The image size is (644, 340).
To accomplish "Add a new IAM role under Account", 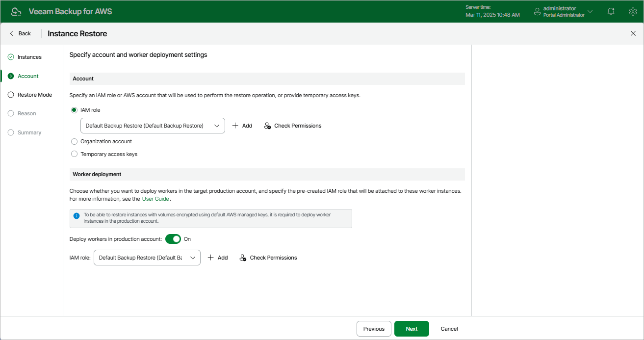I will coord(242,126).
